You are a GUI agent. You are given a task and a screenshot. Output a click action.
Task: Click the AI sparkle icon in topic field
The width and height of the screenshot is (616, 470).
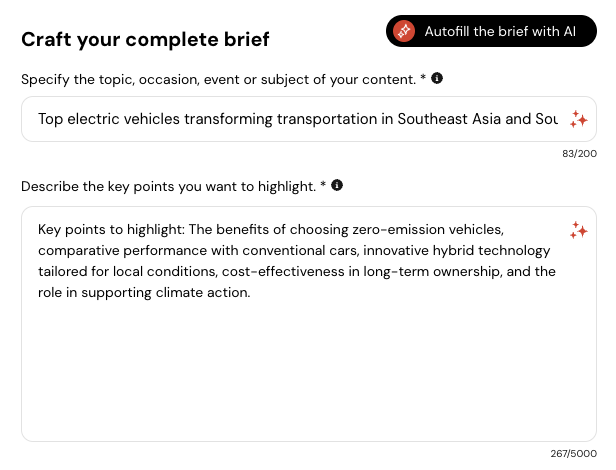[x=578, y=119]
